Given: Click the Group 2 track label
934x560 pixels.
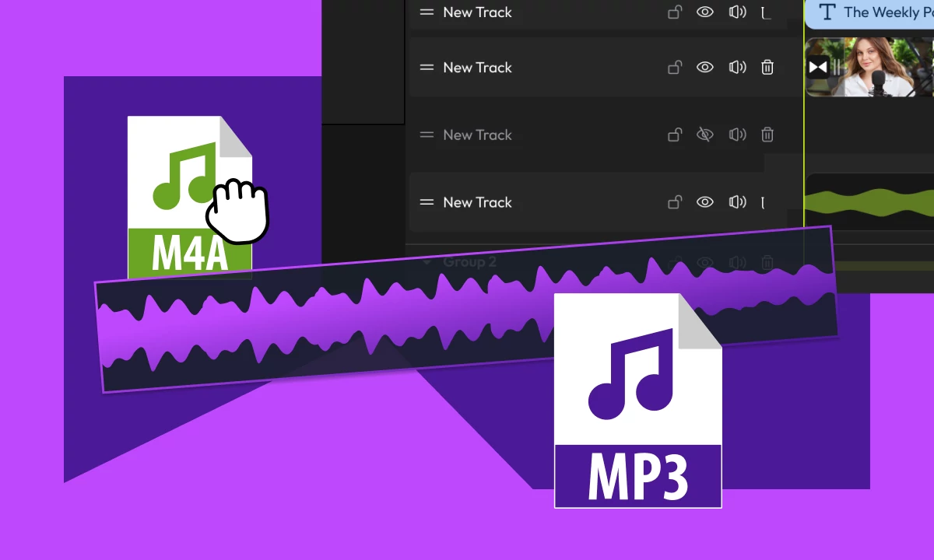Looking at the screenshot, I should point(469,262).
